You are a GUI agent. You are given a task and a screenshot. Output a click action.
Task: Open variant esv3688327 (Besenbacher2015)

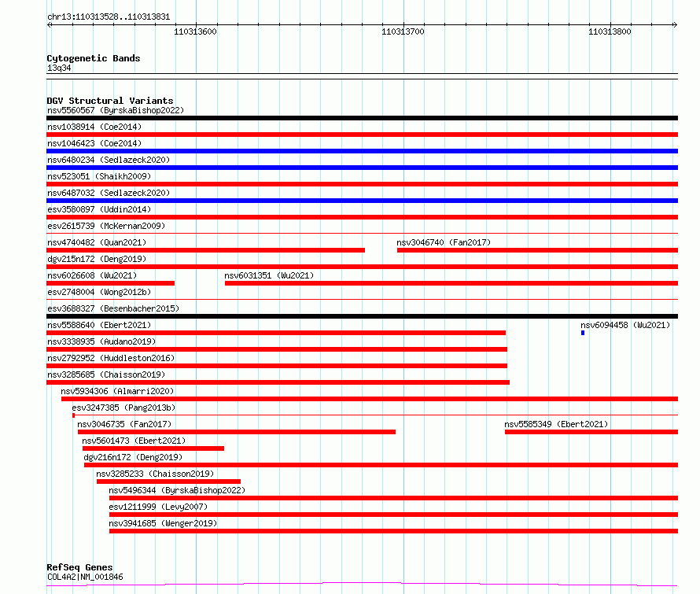tap(113, 308)
